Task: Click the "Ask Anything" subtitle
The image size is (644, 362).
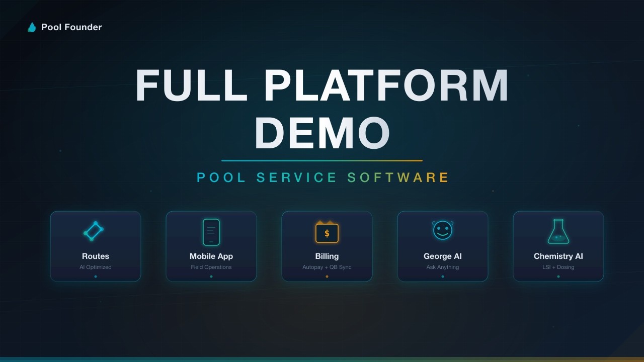Action: click(443, 267)
